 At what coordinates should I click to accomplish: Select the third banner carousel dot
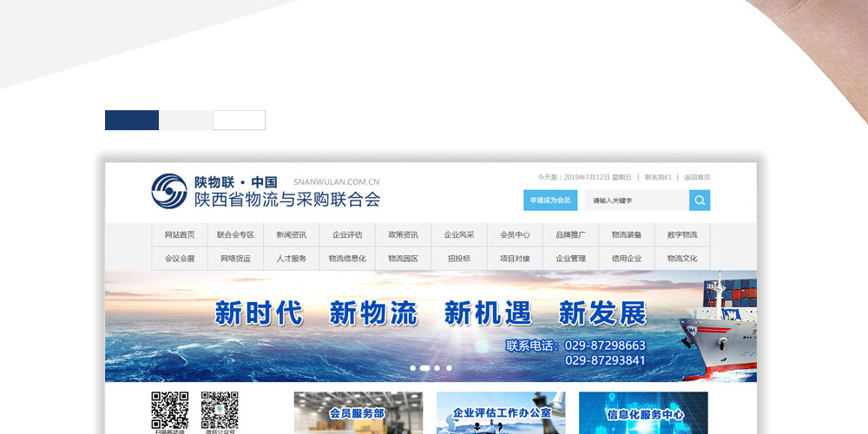coord(437,368)
